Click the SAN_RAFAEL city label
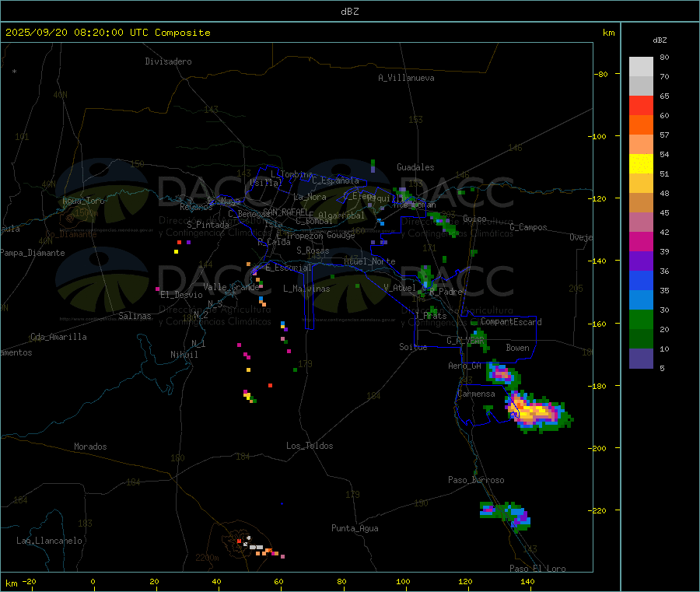Screen dimensions: 700x592 [x=285, y=212]
